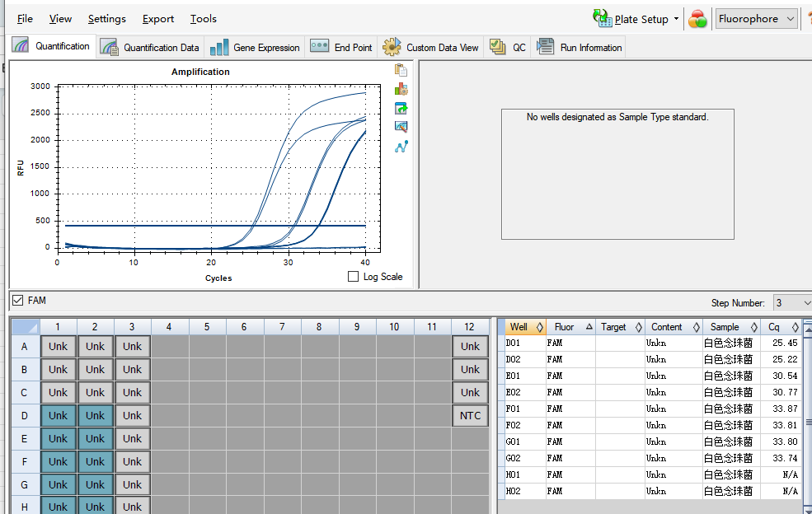Image resolution: width=812 pixels, height=514 pixels.
Task: Select plate column 3 header
Action: (132, 327)
